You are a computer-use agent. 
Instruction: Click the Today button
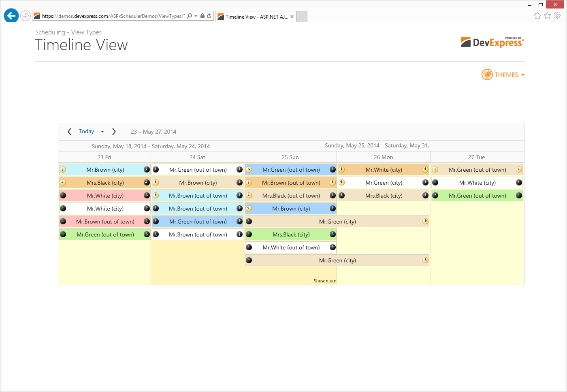(x=86, y=132)
